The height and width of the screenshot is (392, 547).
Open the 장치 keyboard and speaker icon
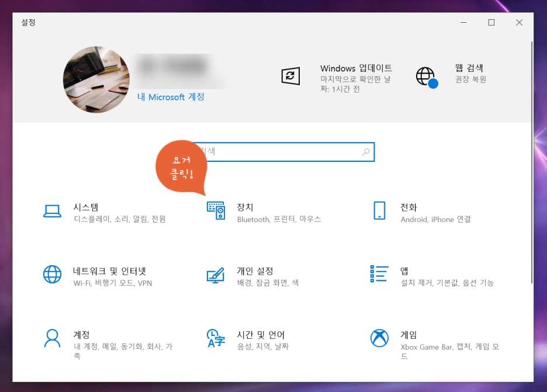coord(216,211)
